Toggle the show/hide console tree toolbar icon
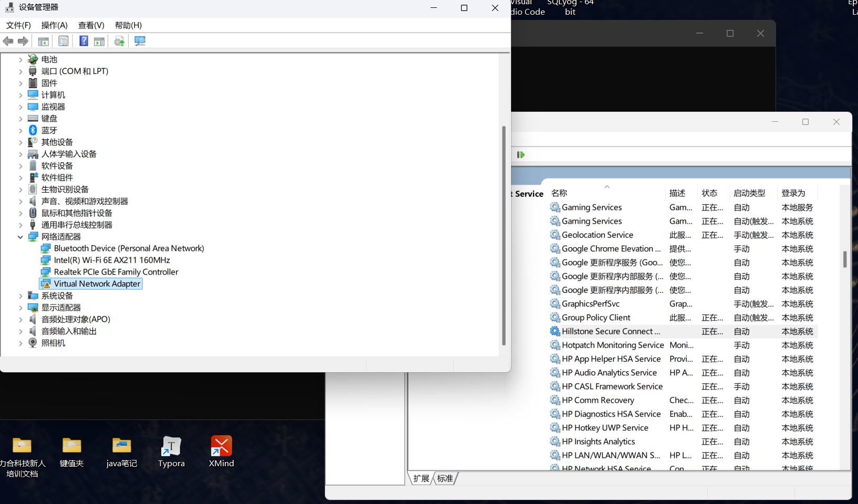Image resolution: width=858 pixels, height=504 pixels. tap(44, 41)
